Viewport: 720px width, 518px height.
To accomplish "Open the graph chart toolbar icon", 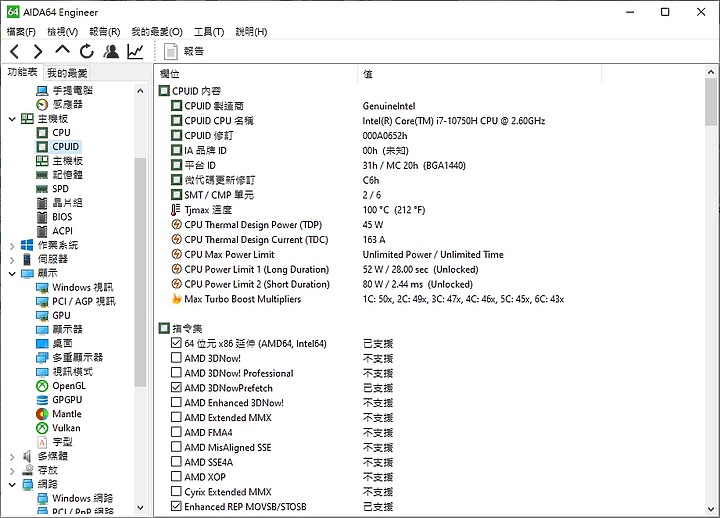I will 135,51.
